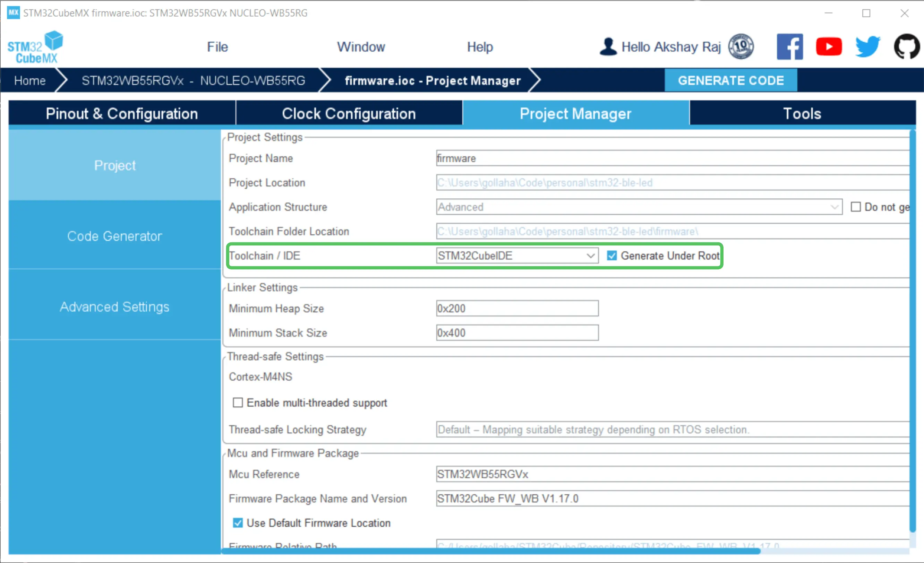Open the Twitter bird icon link
This screenshot has height=563, width=924.
pyautogui.click(x=868, y=47)
